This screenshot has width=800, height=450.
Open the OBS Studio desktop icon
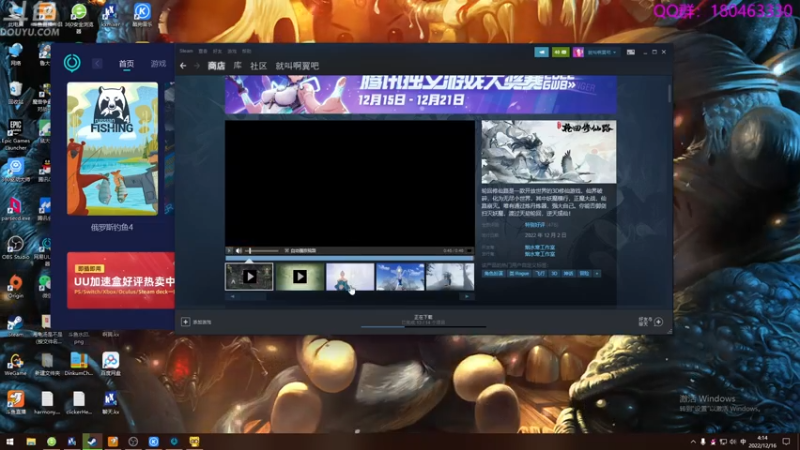click(x=15, y=248)
